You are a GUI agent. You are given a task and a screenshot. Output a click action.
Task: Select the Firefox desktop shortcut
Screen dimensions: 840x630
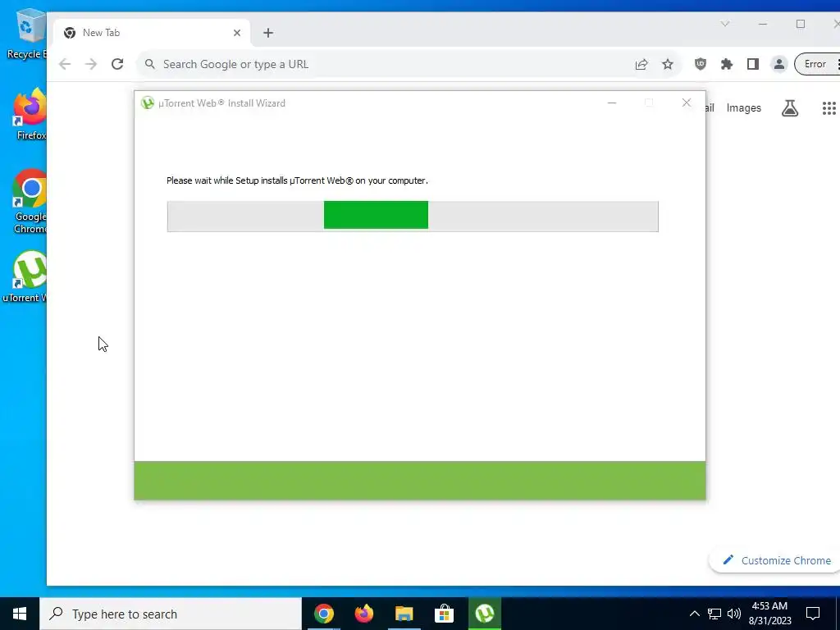[30, 114]
